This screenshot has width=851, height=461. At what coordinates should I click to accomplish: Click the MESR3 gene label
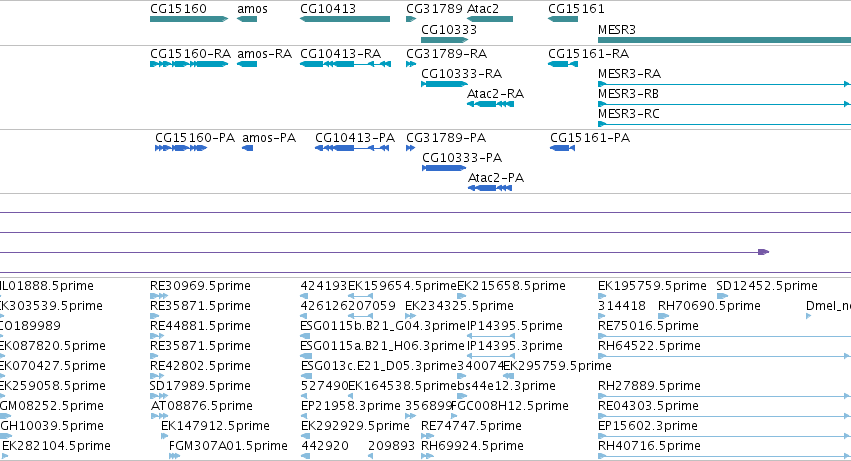click(x=617, y=30)
